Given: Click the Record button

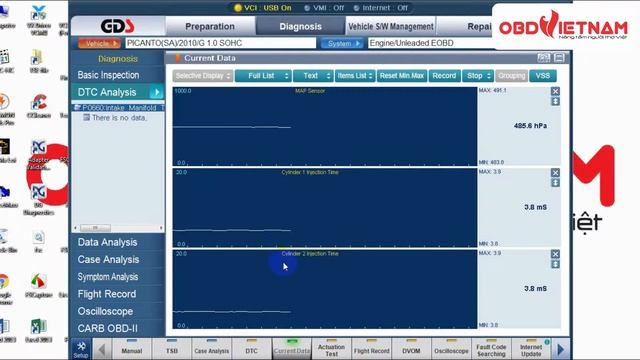Looking at the screenshot, I should pyautogui.click(x=444, y=76).
